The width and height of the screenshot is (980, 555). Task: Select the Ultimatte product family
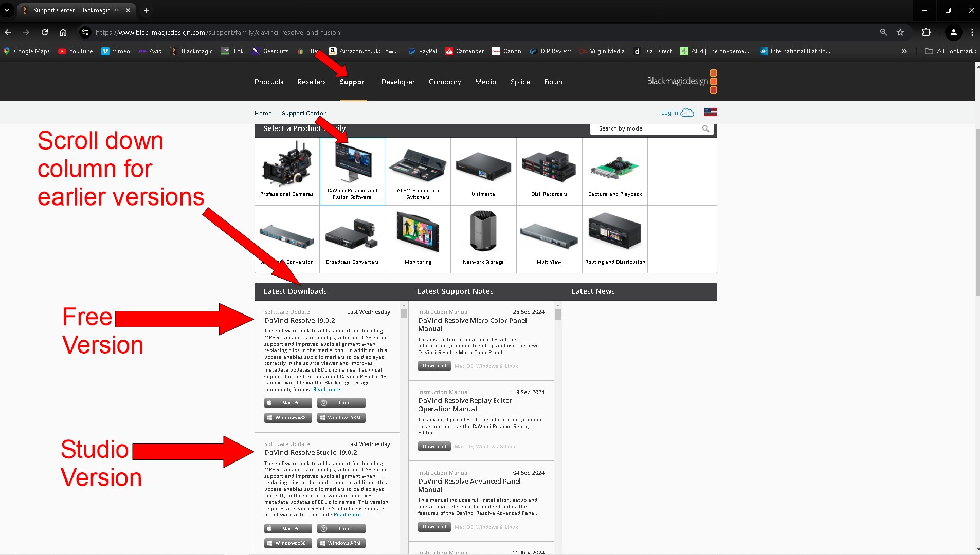[483, 171]
